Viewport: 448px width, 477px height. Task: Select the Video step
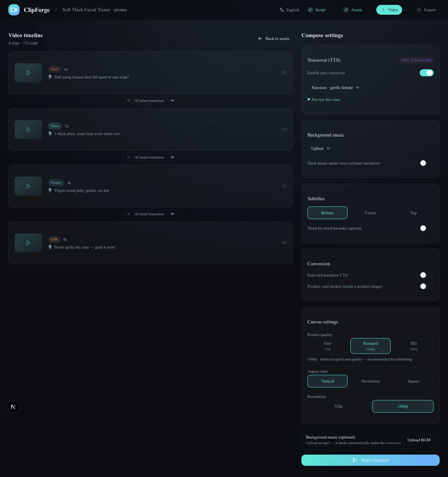point(389,10)
